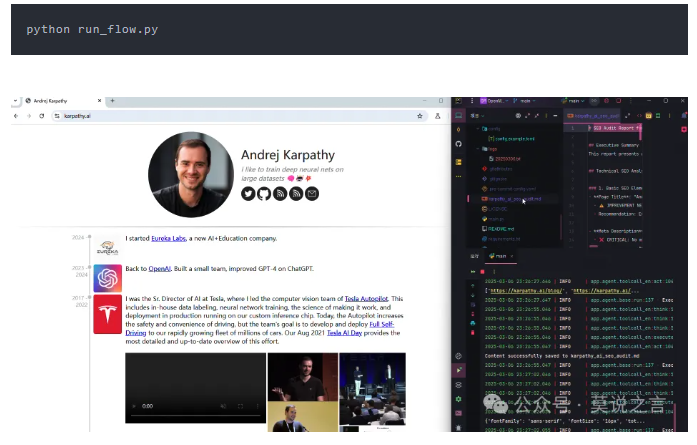Click the email envelope icon in the profile
Image resolution: width=697 pixels, height=445 pixels.
(x=312, y=193)
